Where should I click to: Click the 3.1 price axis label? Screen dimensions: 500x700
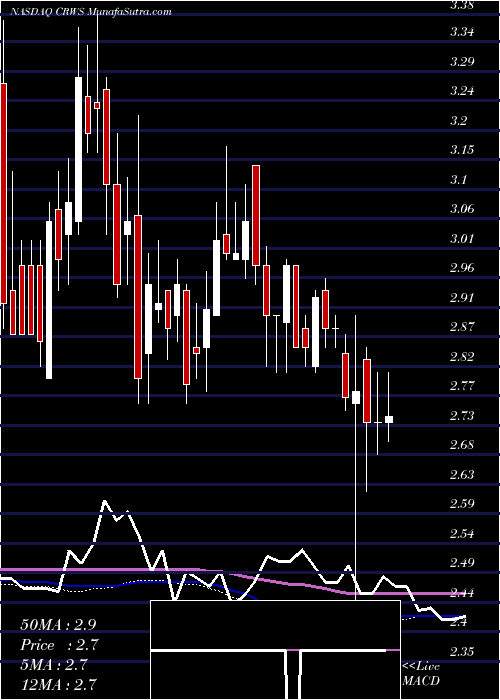point(459,179)
